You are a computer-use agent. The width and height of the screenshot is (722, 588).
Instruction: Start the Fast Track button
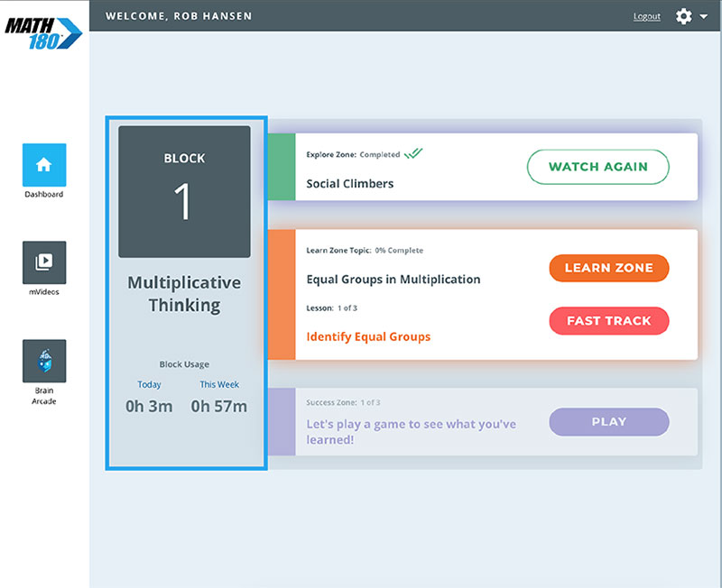click(x=608, y=321)
